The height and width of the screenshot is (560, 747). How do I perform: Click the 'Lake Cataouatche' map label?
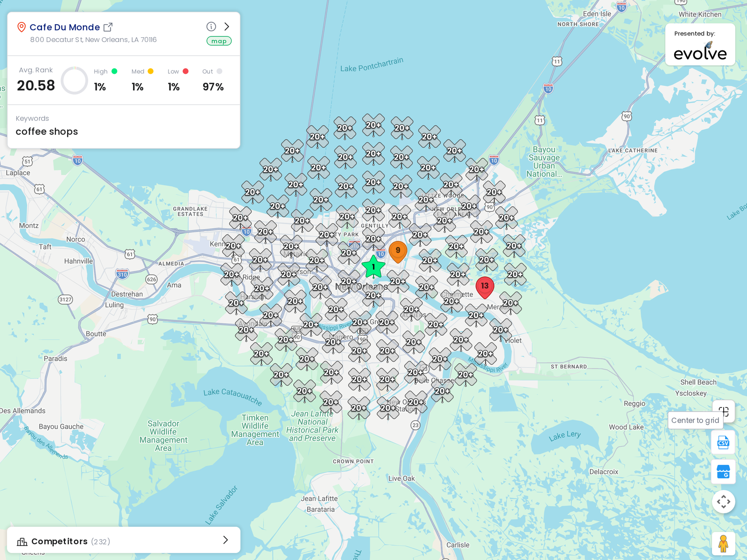(233, 396)
